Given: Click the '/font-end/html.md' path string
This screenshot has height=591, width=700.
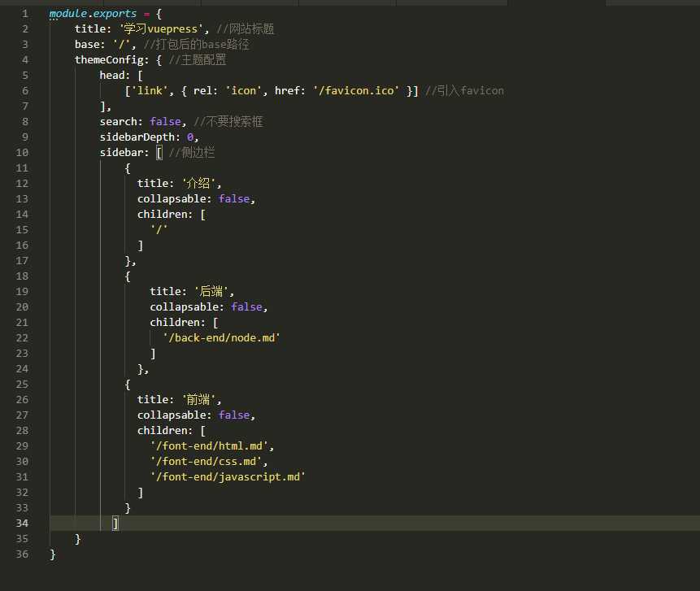Looking at the screenshot, I should click(209, 446).
